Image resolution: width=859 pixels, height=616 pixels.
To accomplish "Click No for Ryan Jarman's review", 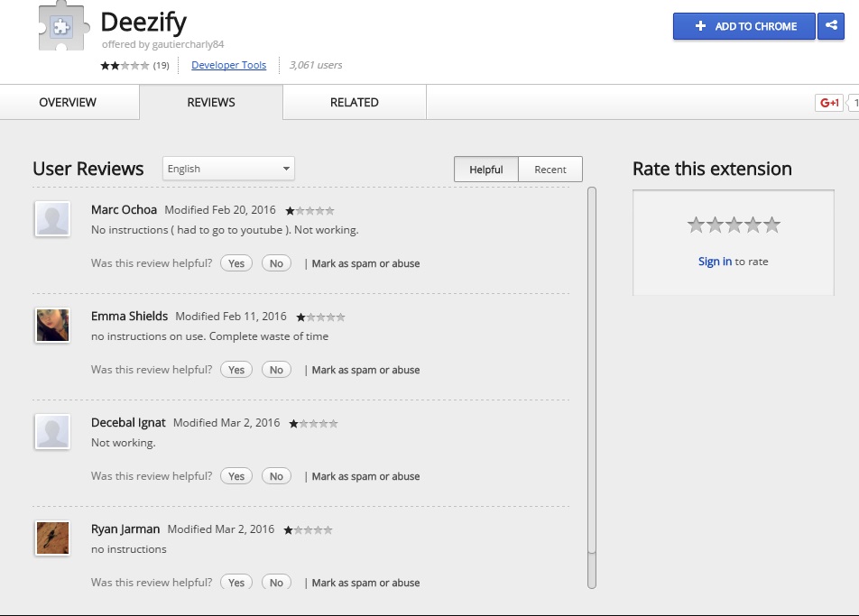I will coord(276,582).
